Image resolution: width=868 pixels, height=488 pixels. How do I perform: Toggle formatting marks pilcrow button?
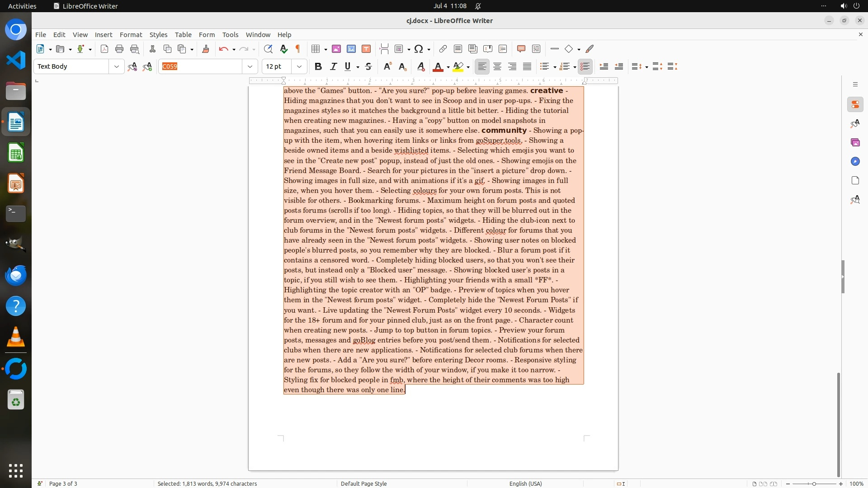[298, 49]
